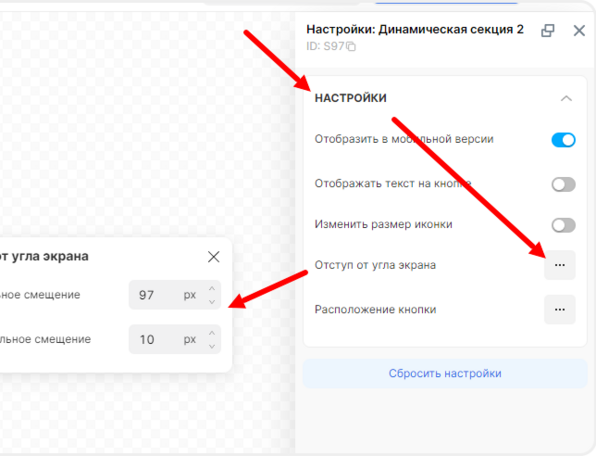Open Расположение кнопки options button

pyautogui.click(x=560, y=310)
